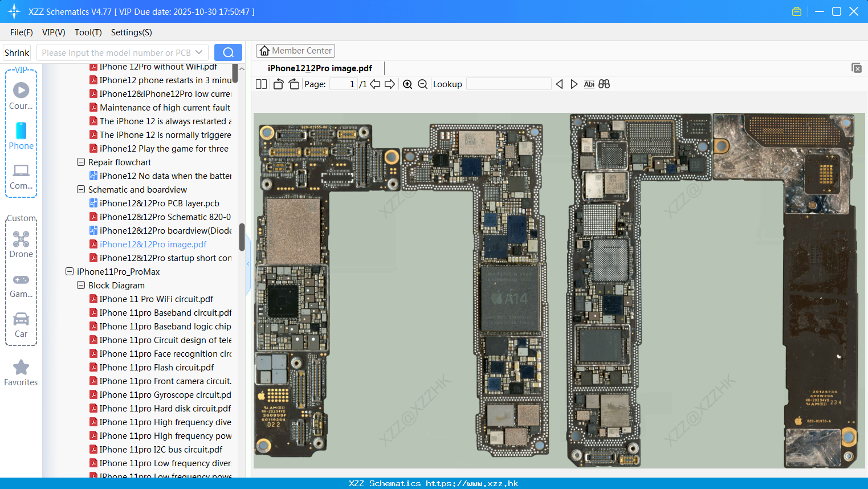Open iPhone12&12Pro PCB layer.pcb
Screen dimensions: 868x489
159,203
